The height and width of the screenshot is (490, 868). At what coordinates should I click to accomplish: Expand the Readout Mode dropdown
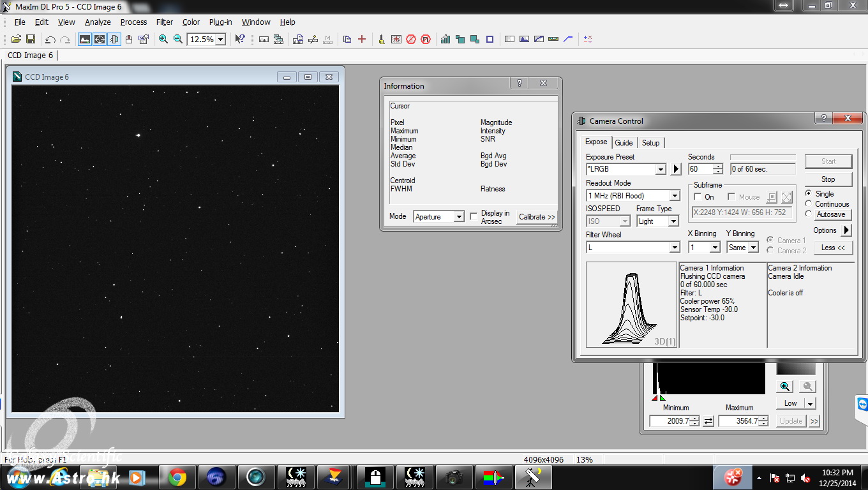674,196
